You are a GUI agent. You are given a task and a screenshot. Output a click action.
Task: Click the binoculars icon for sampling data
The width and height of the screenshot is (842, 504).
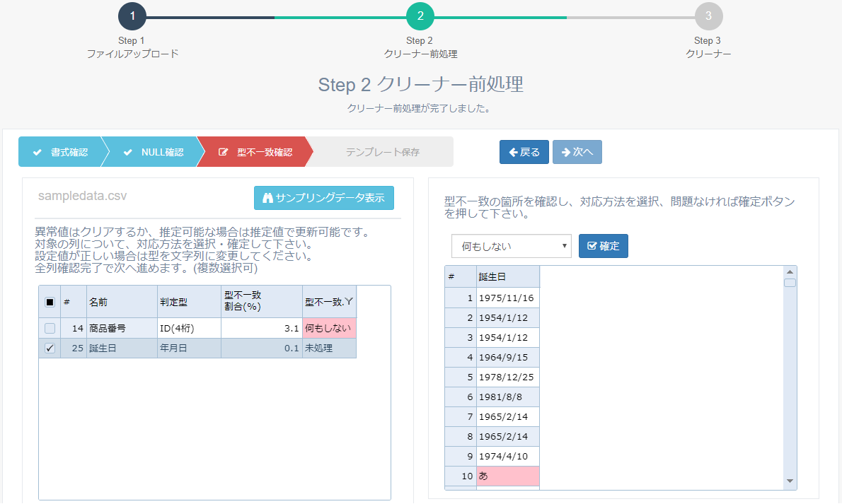coord(267,198)
